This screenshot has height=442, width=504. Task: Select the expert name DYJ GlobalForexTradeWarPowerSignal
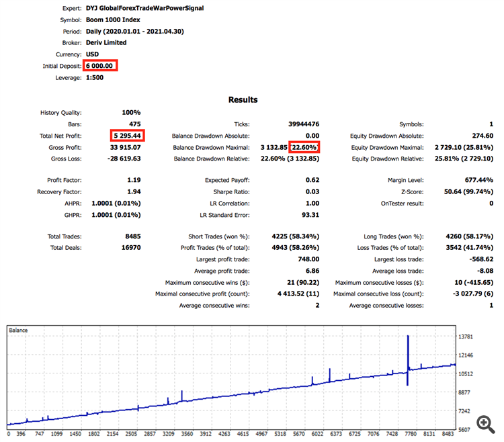[144, 8]
